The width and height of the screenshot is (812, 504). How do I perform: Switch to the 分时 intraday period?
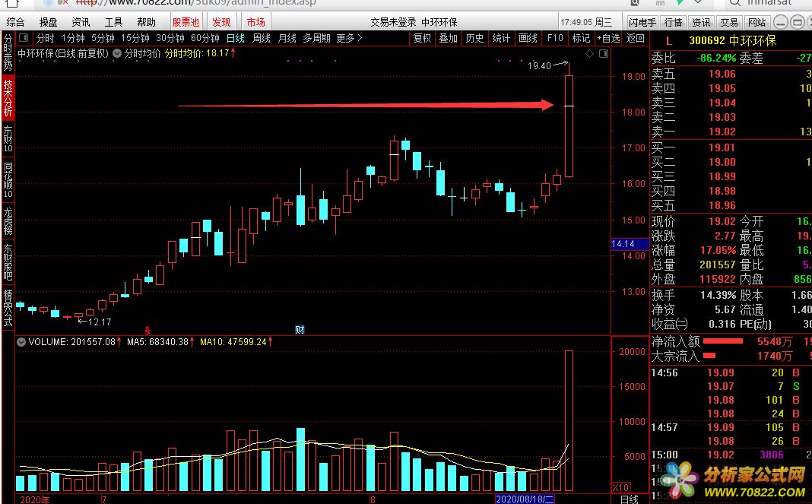45,38
